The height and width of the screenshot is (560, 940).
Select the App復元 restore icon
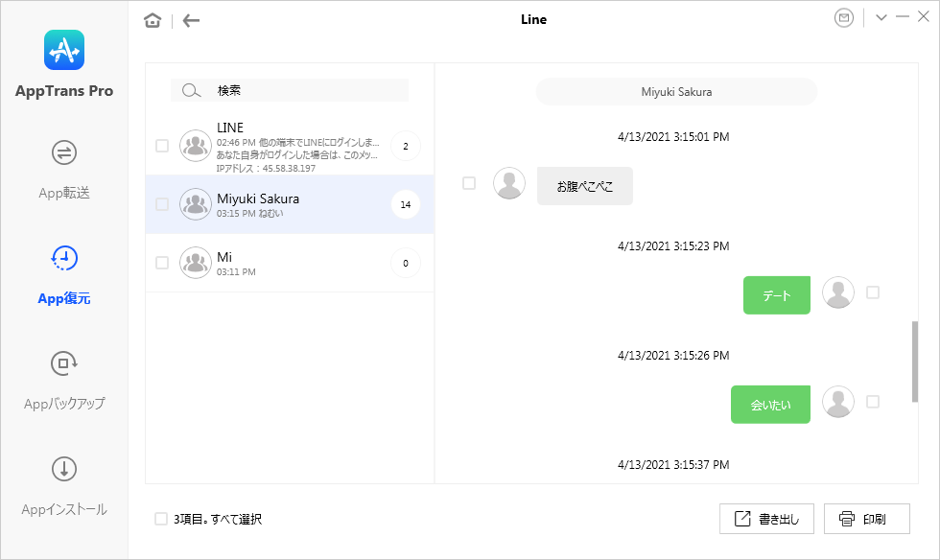[x=64, y=258]
